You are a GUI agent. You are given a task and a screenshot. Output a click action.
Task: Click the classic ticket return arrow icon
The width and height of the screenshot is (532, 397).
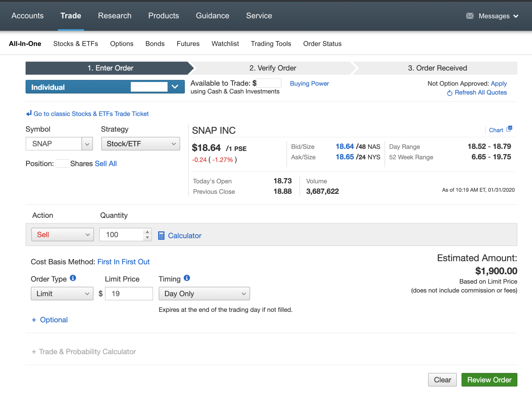[x=29, y=114]
